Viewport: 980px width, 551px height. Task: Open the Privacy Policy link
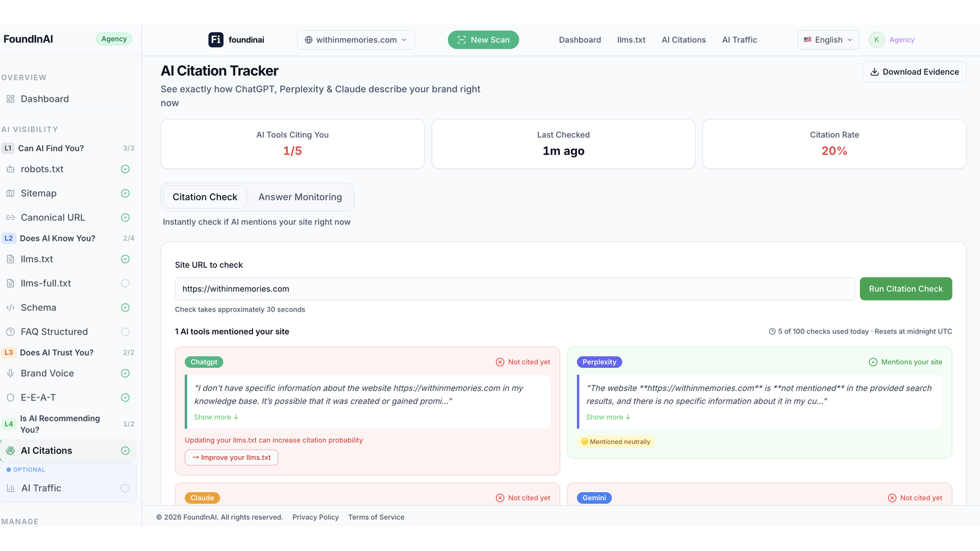point(315,517)
